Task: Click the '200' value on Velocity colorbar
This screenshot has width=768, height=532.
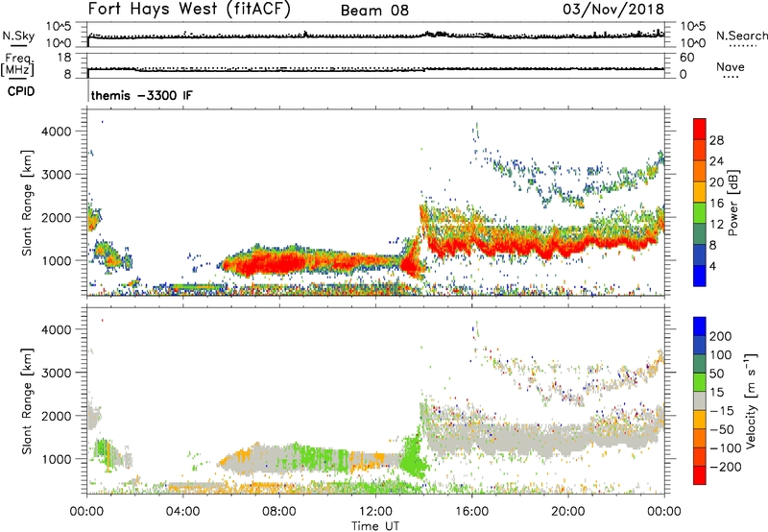Action: [x=721, y=336]
